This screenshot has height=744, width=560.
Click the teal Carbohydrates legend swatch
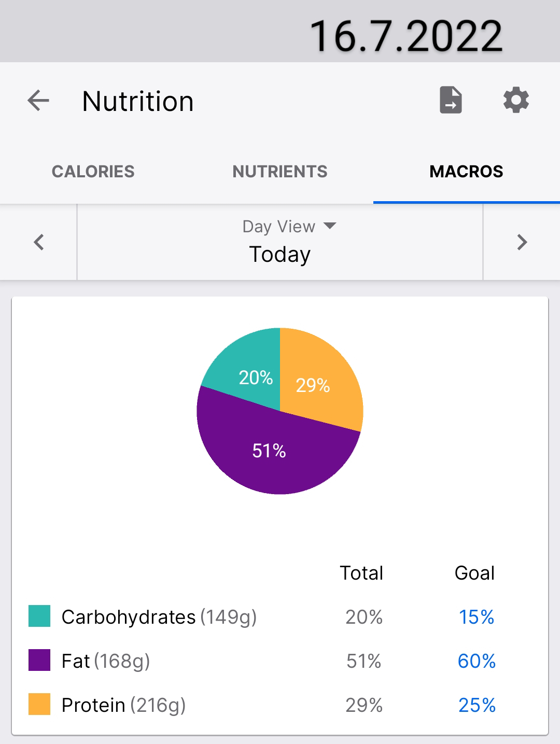point(39,616)
